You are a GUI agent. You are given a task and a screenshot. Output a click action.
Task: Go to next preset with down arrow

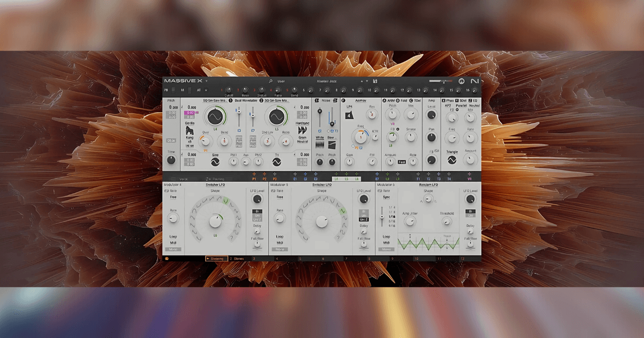(368, 81)
